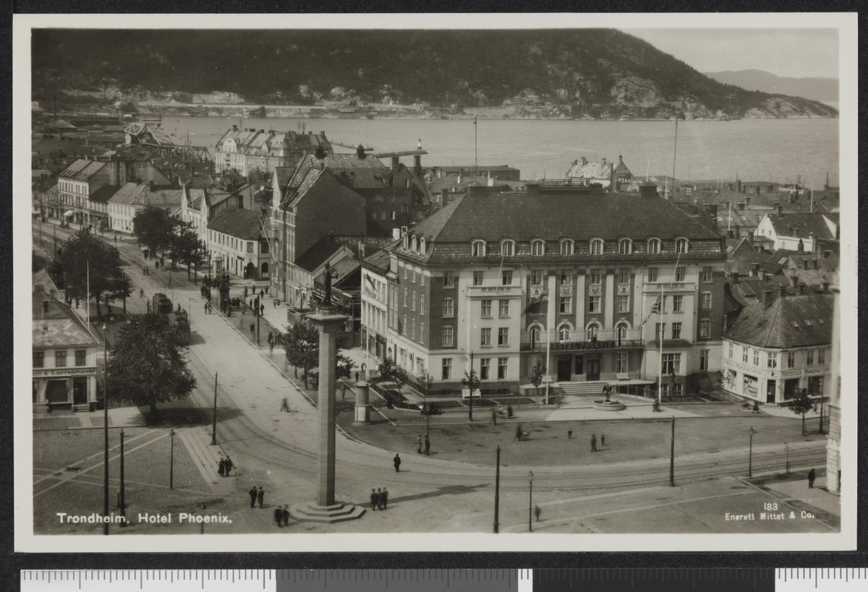Click the postcard number "183"
This screenshot has height=592, width=868.
(x=770, y=506)
